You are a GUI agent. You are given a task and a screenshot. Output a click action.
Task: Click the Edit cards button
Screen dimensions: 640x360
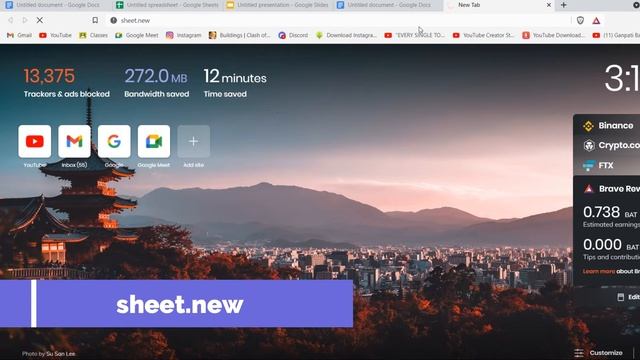[628, 297]
